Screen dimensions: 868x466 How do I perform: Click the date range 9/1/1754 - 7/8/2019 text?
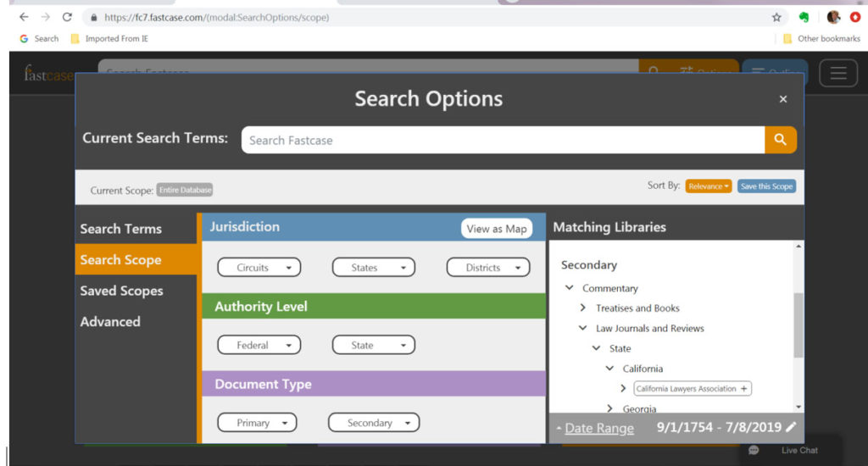pos(719,427)
